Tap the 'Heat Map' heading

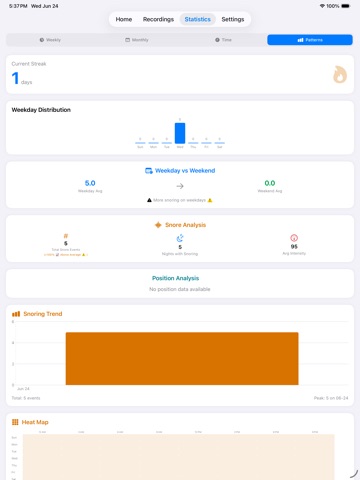coord(35,422)
